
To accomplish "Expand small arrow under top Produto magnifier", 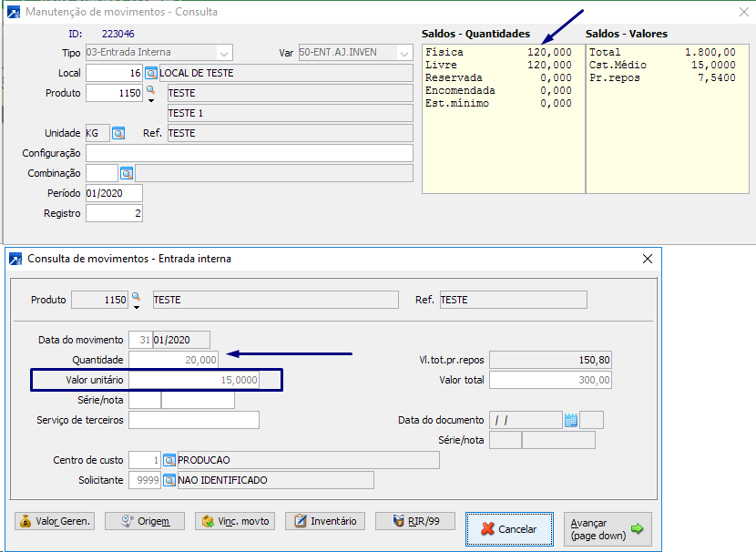I will click(151, 101).
